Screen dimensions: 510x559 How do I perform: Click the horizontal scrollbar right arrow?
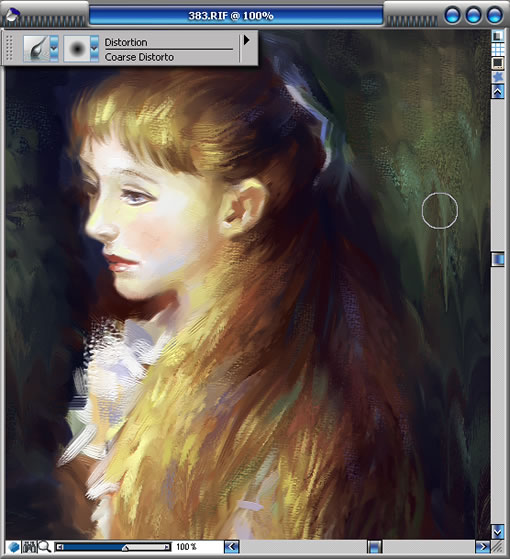pyautogui.click(x=483, y=547)
